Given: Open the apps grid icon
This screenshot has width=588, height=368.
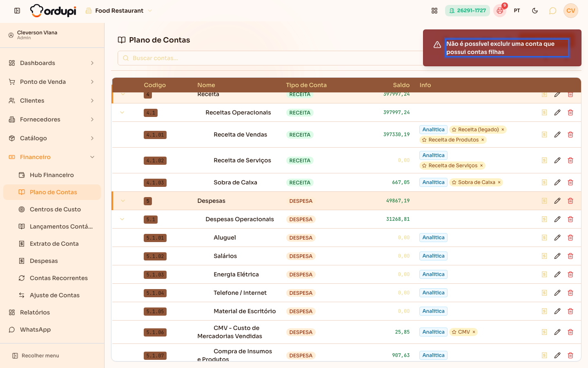Looking at the screenshot, I should (x=434, y=11).
